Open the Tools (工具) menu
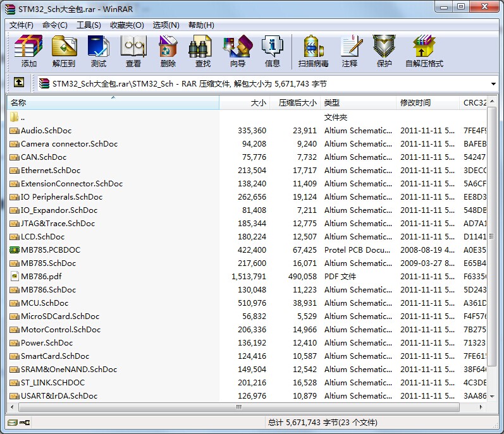The width and height of the screenshot is (504, 434). tap(89, 25)
